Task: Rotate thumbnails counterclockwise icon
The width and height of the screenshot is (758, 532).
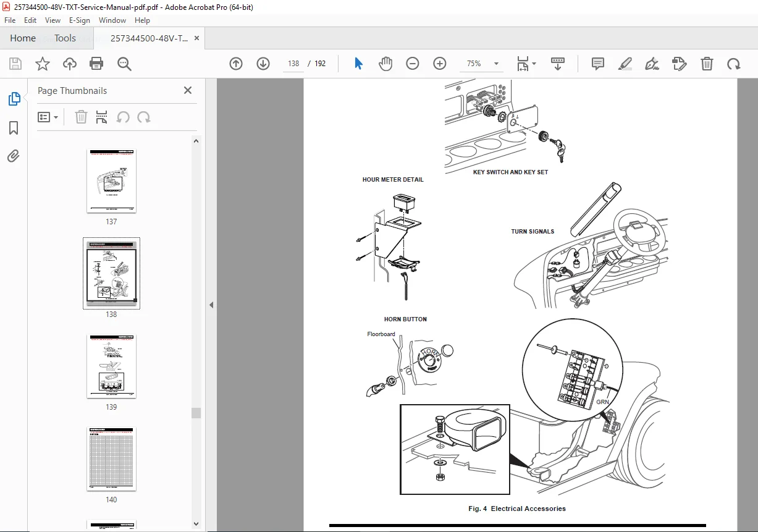Action: [x=123, y=117]
